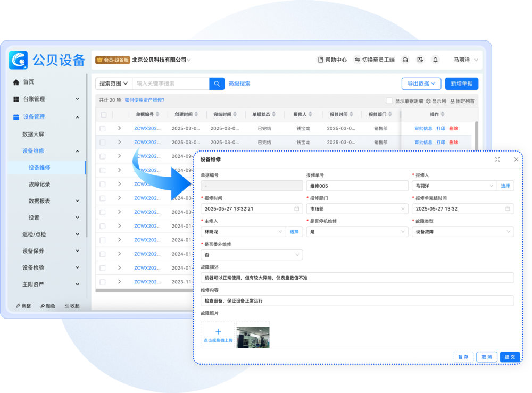
Task: Check the sixth table row checkbox
Action: point(103,198)
